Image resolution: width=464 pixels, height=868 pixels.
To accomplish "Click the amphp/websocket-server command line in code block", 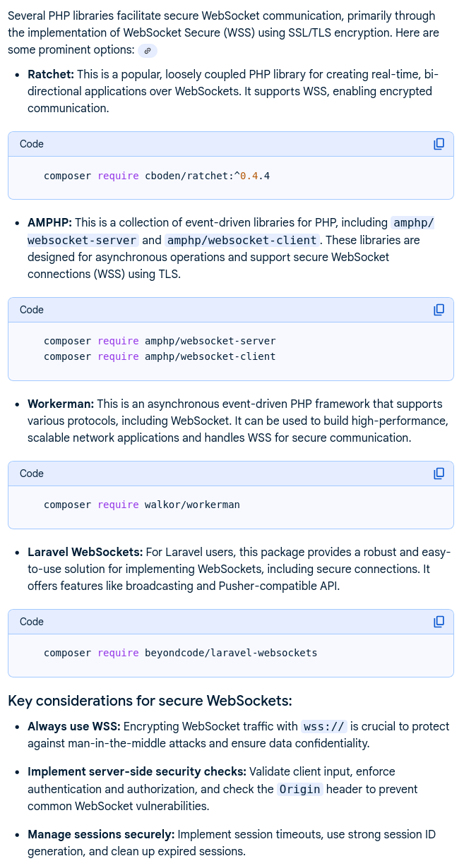I will pyautogui.click(x=160, y=341).
